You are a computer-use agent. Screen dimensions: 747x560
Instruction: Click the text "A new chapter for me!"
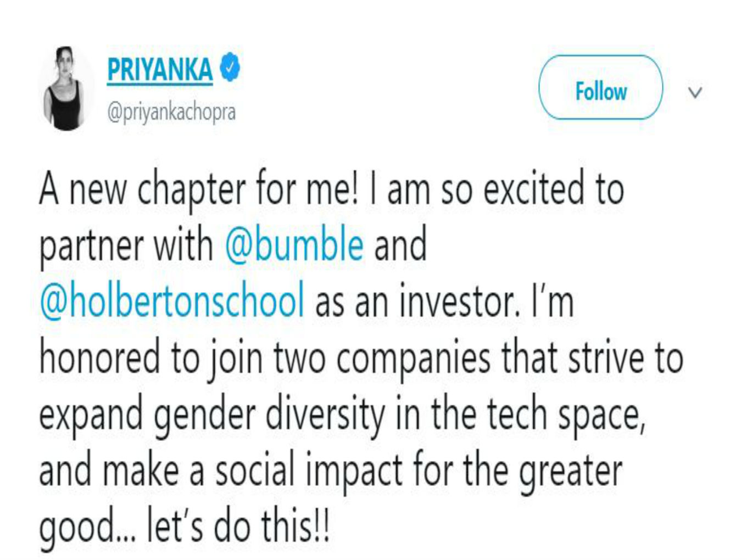(198, 189)
